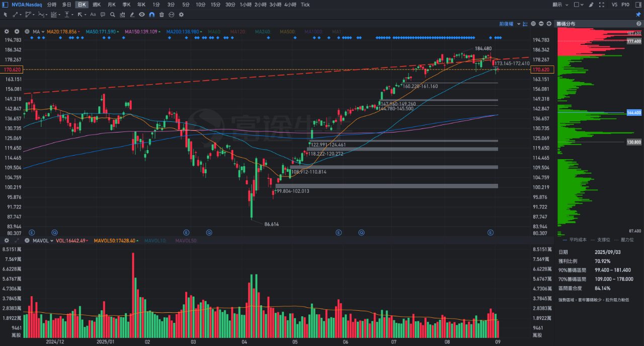The width and height of the screenshot is (644, 346).
Task: Expand the trend line tool options arrow
Action: tap(20, 15)
